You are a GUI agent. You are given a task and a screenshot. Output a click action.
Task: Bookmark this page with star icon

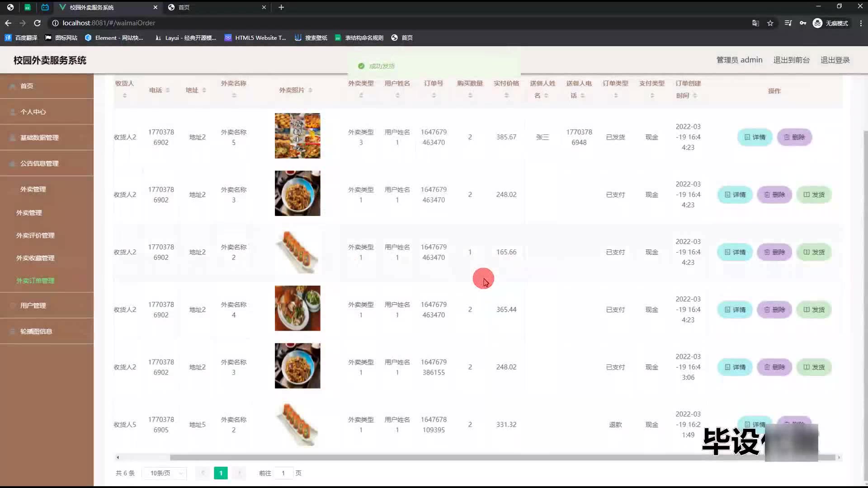pyautogui.click(x=770, y=23)
